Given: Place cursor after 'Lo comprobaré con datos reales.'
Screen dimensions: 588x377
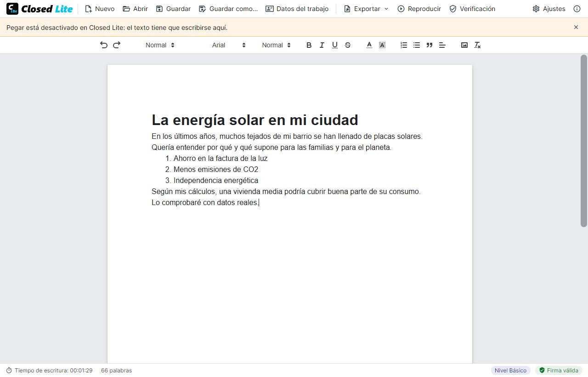Looking at the screenshot, I should [259, 202].
